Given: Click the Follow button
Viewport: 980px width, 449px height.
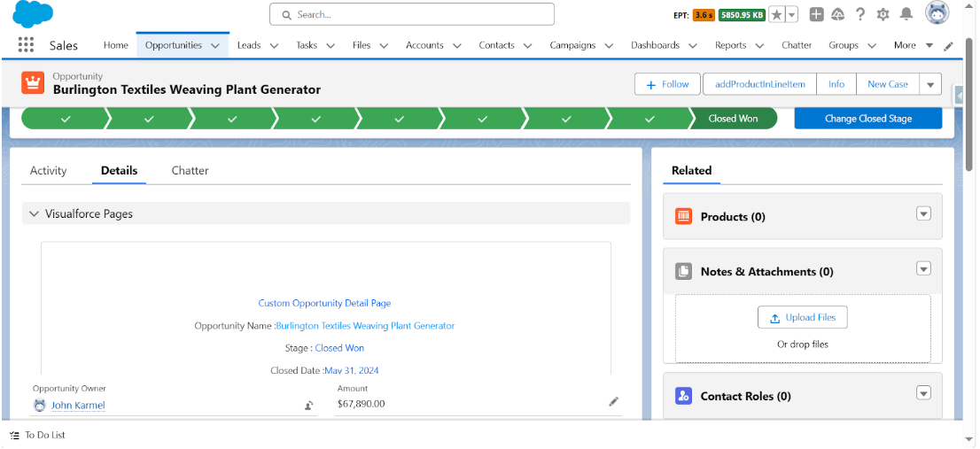Looking at the screenshot, I should pos(667,83).
